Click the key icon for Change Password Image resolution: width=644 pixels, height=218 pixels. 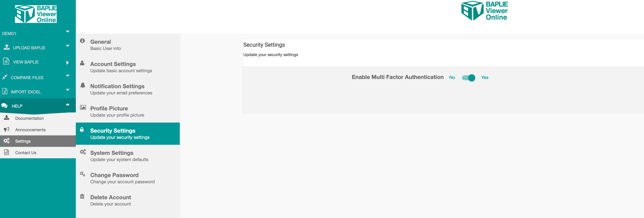tap(83, 174)
